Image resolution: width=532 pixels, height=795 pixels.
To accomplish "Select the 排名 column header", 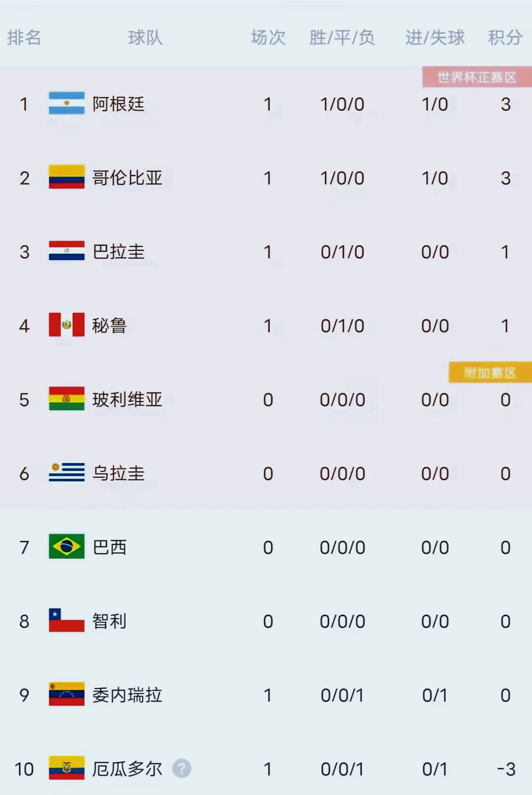I will [24, 37].
